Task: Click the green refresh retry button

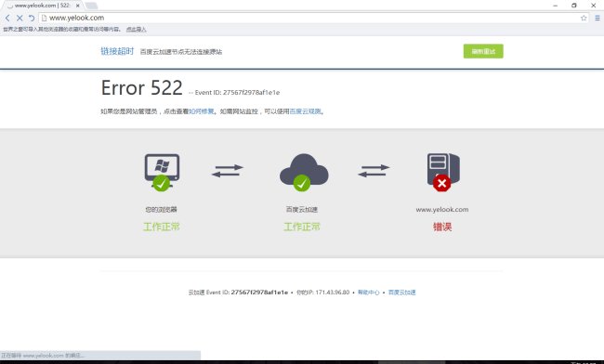Action: (483, 51)
